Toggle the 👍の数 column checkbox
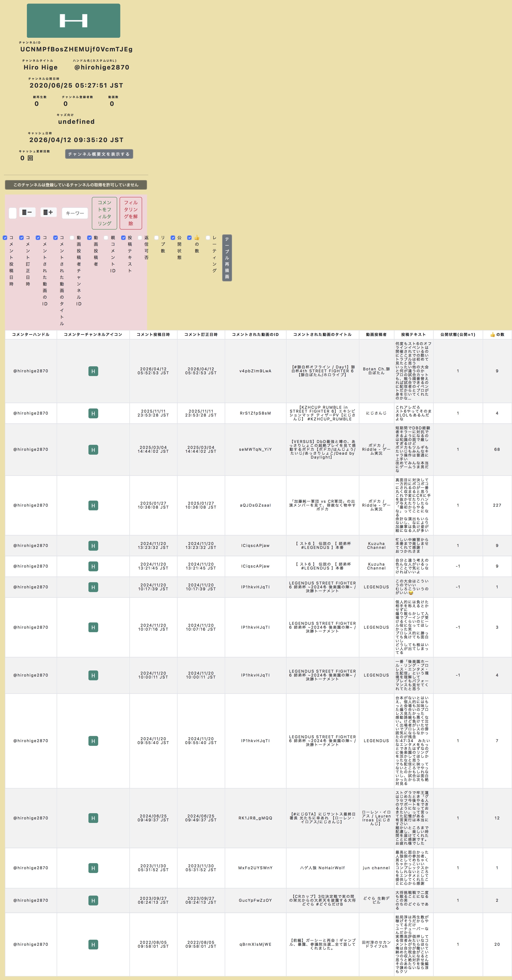The height and width of the screenshot is (980, 512). [x=189, y=238]
